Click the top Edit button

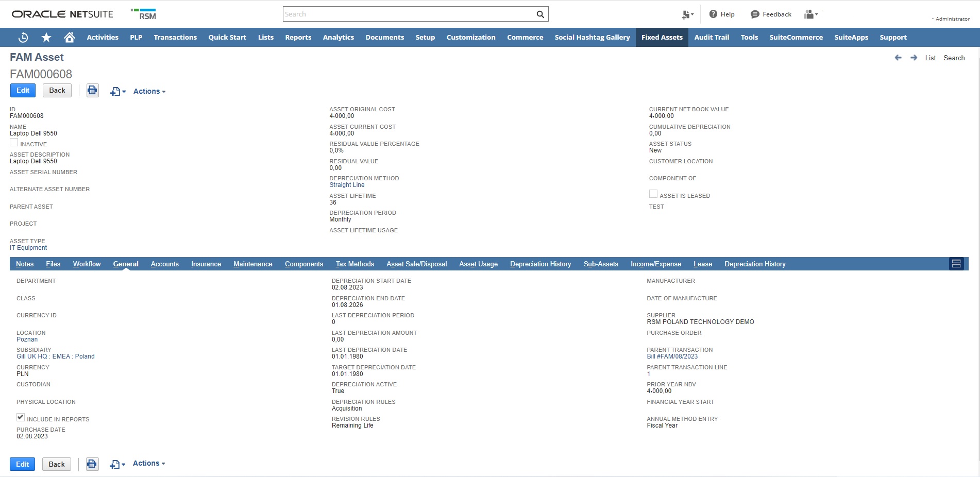23,91
